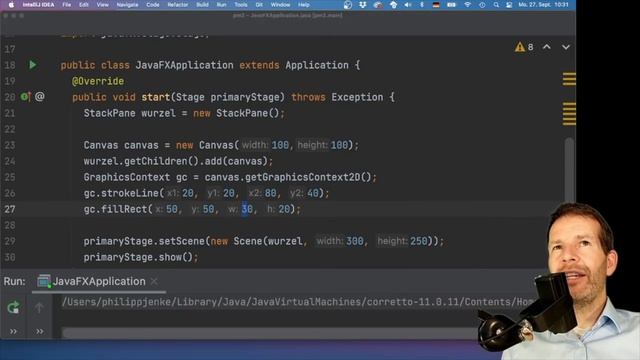This screenshot has width=640, height=360.
Task: Open the Navigate menu
Action: 127,5
